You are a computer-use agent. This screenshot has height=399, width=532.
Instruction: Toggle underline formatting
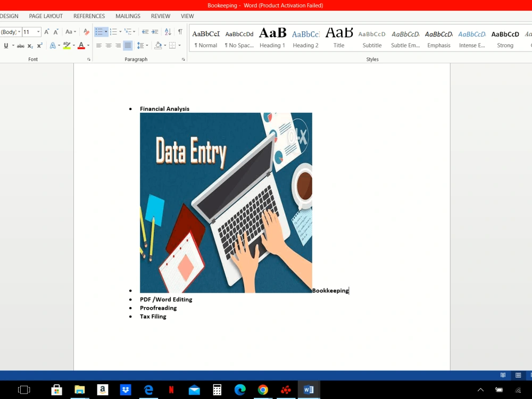coord(6,45)
